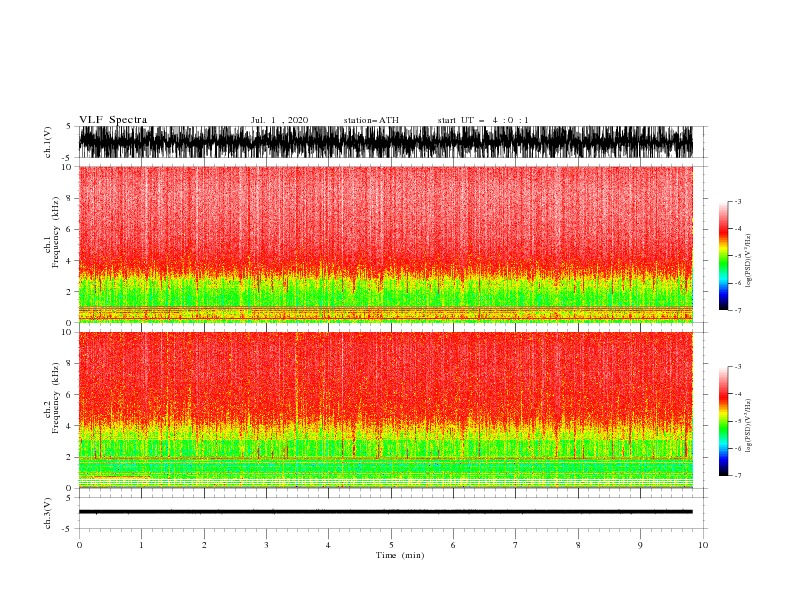Click the 'VLF Spectra' title text
Image resolution: width=792 pixels, height=612 pixels.
click(113, 120)
